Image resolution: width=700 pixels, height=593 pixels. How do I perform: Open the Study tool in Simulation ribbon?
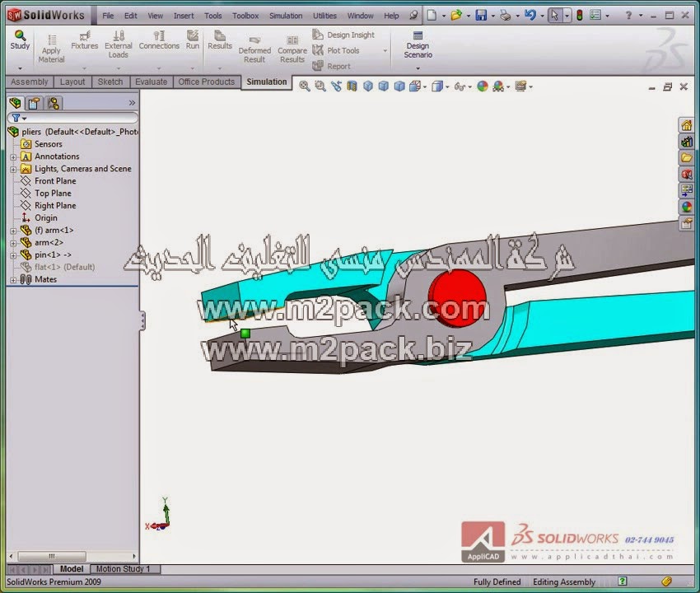point(20,40)
